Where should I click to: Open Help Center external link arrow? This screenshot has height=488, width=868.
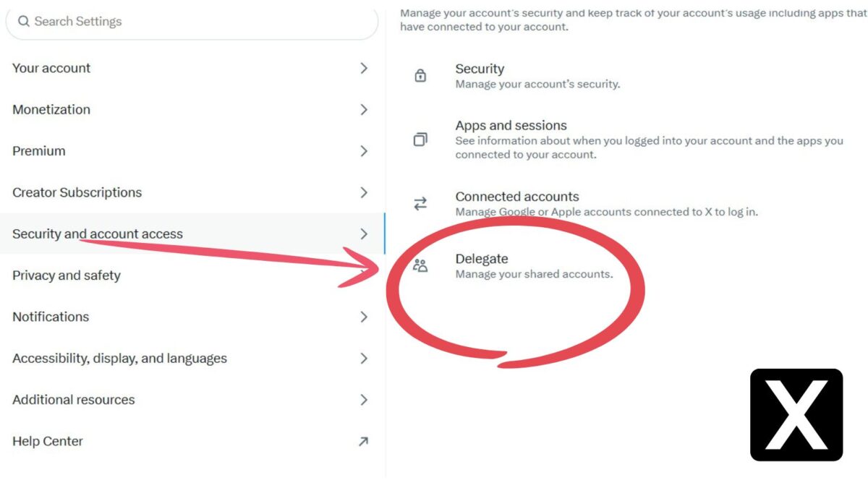363,441
